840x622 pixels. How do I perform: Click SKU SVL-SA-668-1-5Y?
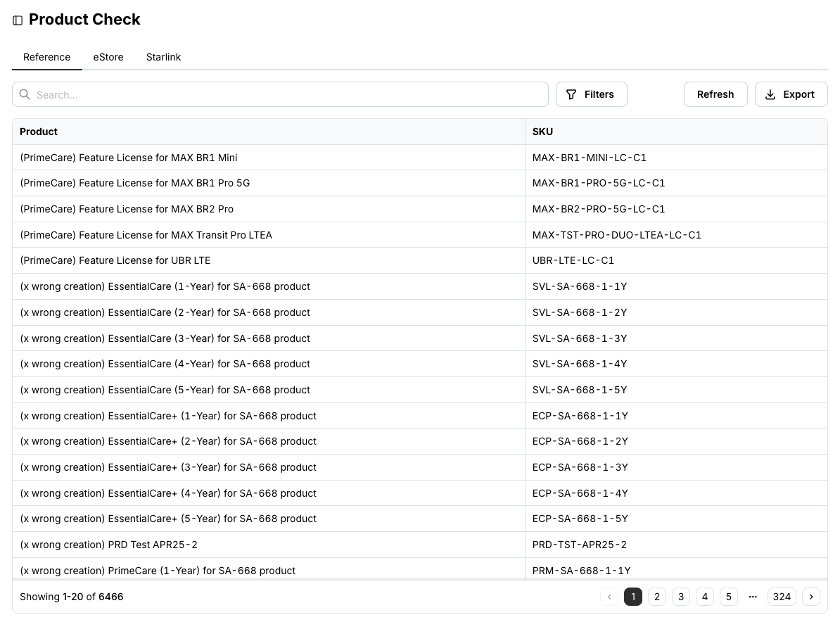click(x=580, y=390)
